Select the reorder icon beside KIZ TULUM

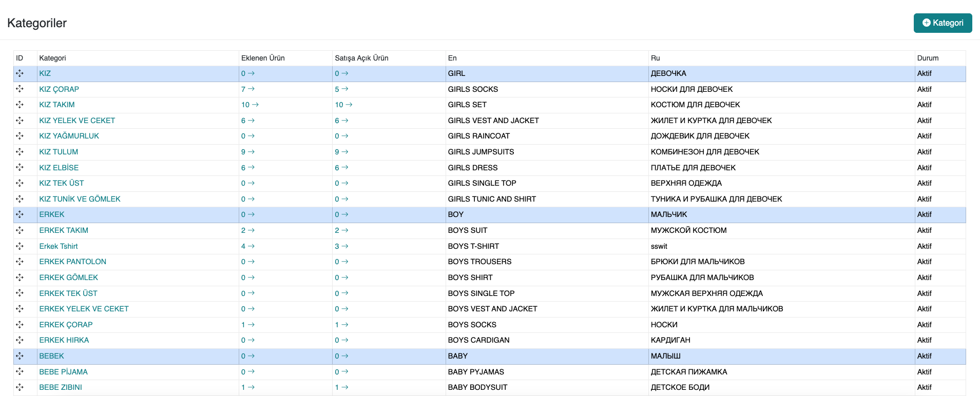[x=20, y=152]
